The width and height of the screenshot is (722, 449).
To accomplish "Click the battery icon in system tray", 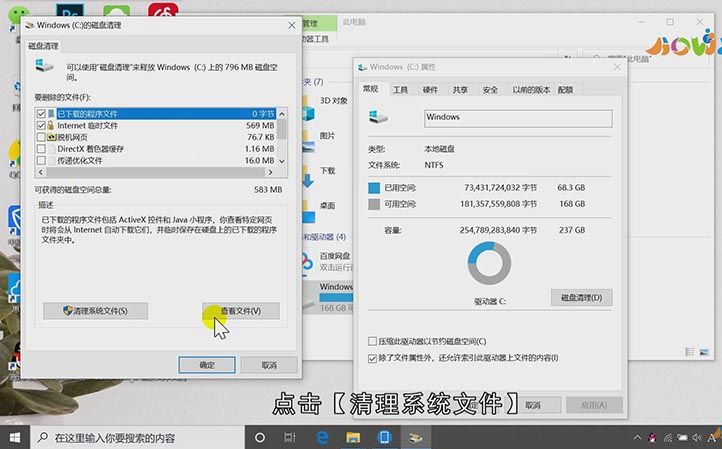I will coord(682,438).
